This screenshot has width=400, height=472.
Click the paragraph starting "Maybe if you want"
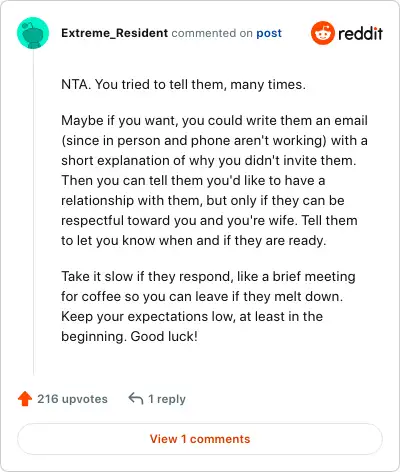pyautogui.click(x=214, y=181)
